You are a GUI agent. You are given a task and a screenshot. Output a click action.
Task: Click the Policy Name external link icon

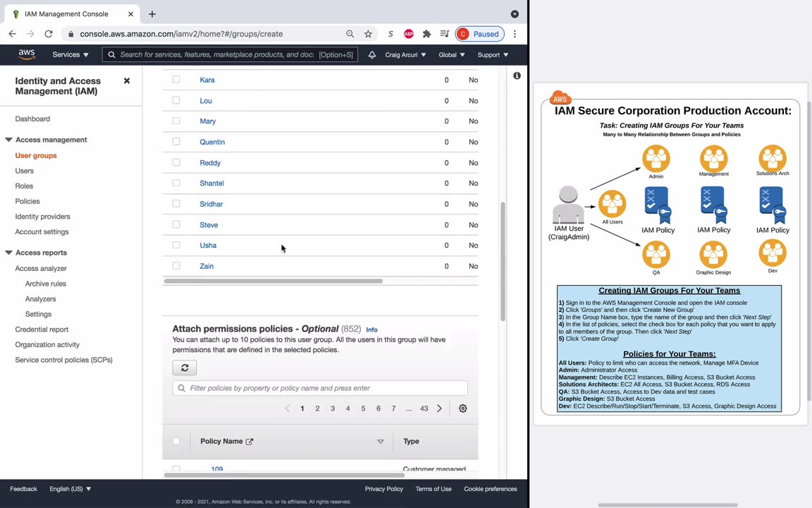(250, 441)
